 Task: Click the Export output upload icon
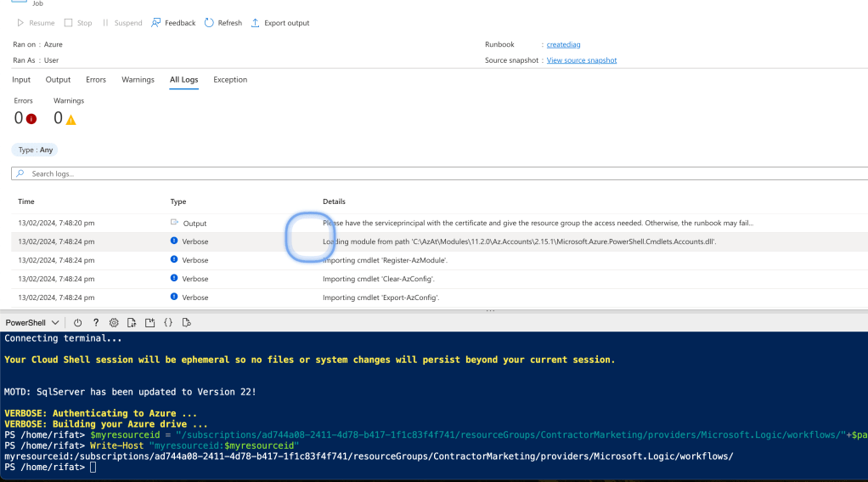click(255, 22)
